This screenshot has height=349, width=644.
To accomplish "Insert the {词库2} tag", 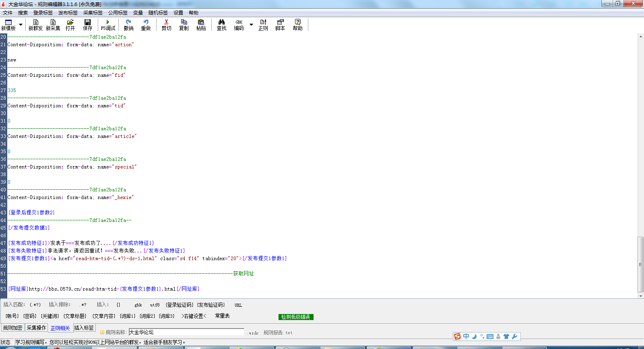I will point(147,316).
